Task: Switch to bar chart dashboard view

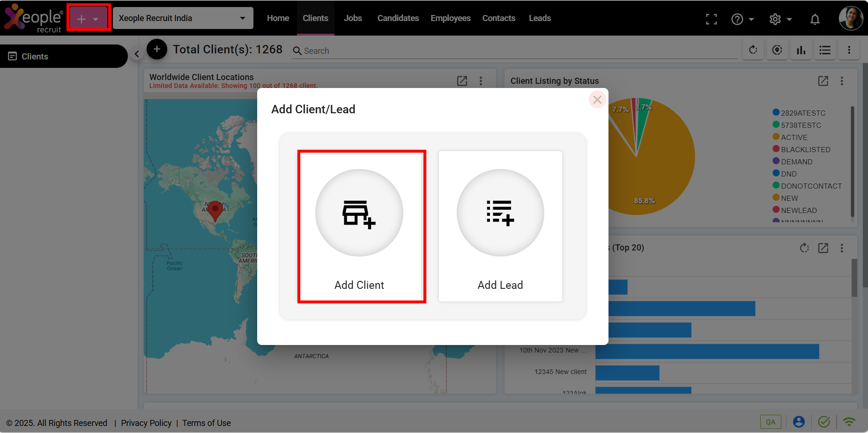Action: (x=801, y=50)
